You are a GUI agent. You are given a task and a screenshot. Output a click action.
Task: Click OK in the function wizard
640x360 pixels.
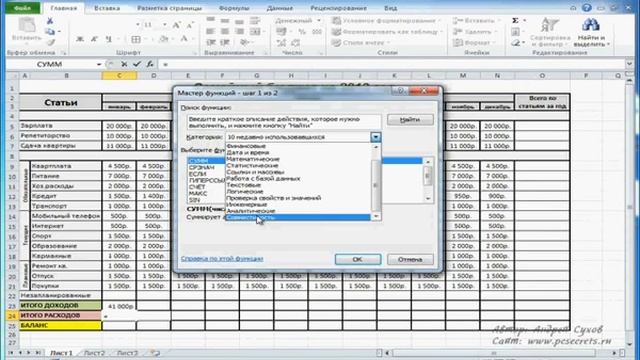click(358, 259)
